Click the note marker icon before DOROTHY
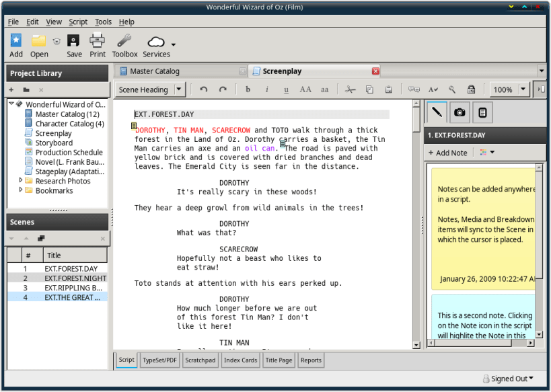The height and width of the screenshot is (392, 551). [135, 126]
